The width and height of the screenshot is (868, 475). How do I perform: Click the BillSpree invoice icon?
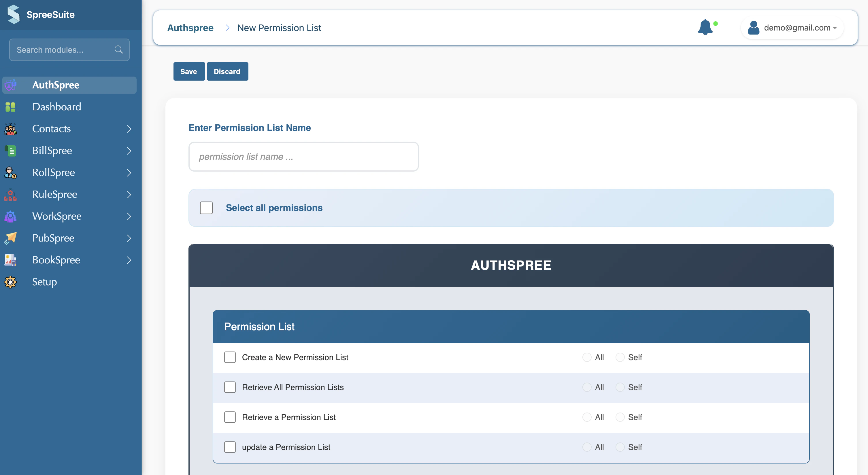point(10,151)
